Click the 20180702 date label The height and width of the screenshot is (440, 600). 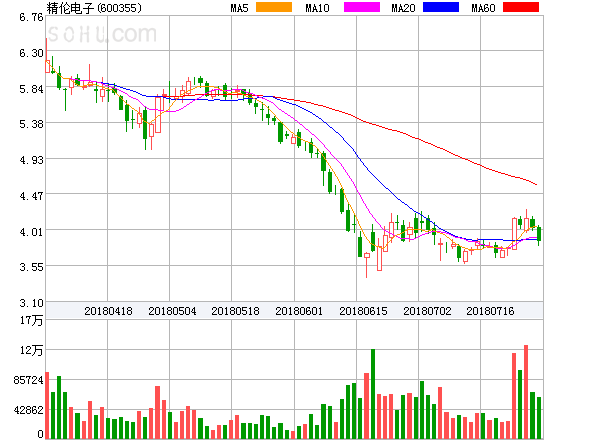click(x=427, y=311)
